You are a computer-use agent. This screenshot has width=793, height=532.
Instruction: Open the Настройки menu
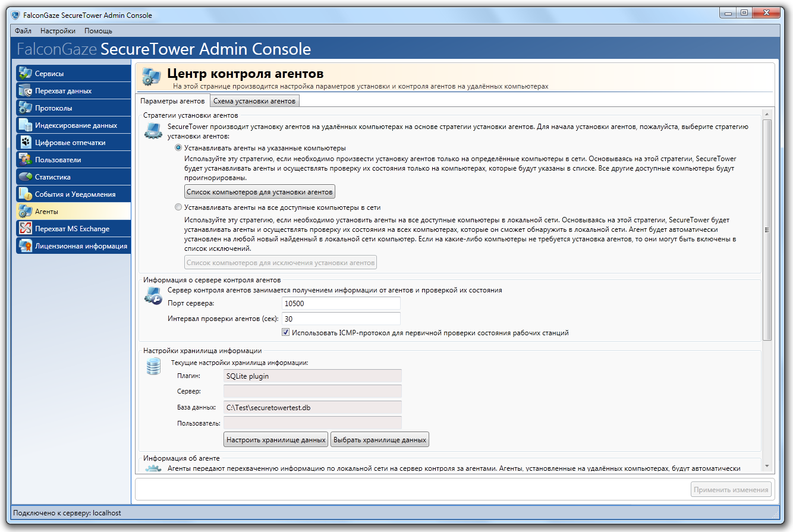tap(58, 31)
